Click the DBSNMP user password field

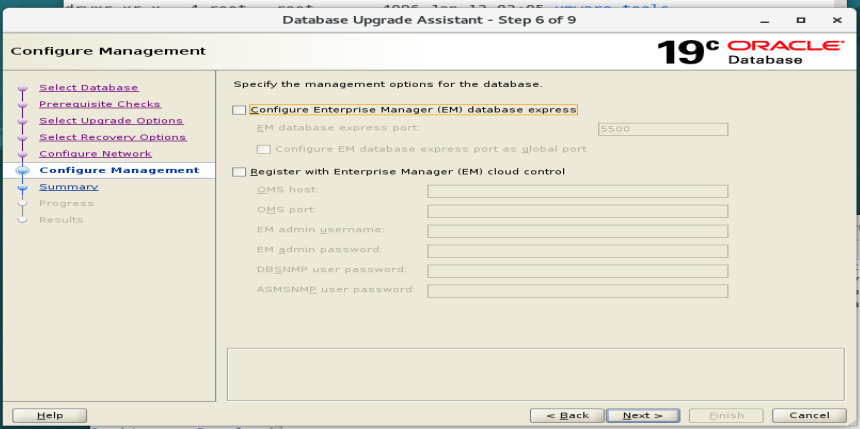tap(578, 271)
